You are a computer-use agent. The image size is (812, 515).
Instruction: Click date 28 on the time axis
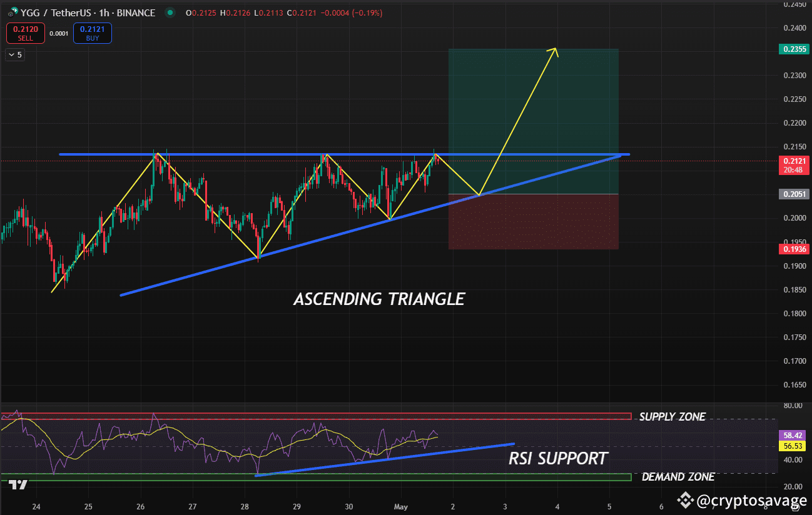coord(245,506)
